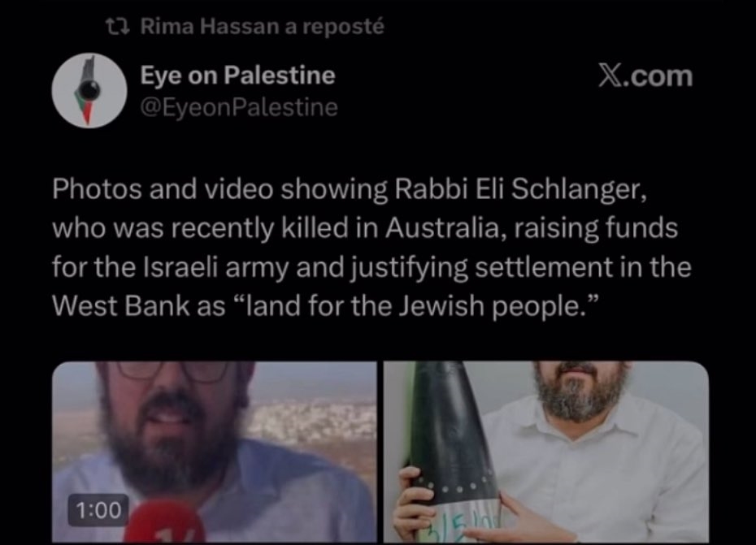Open Rima Hassan's profile from repost banner
The height and width of the screenshot is (545, 756).
tap(209, 27)
